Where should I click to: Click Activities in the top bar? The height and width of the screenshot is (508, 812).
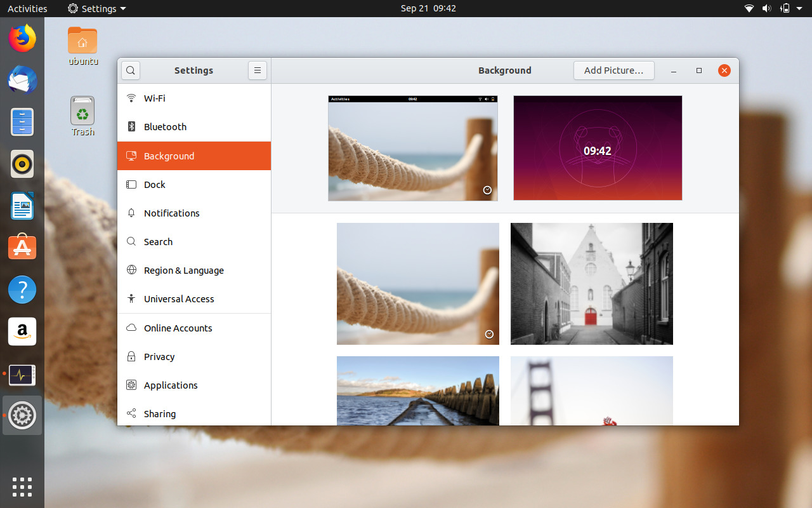click(27, 8)
